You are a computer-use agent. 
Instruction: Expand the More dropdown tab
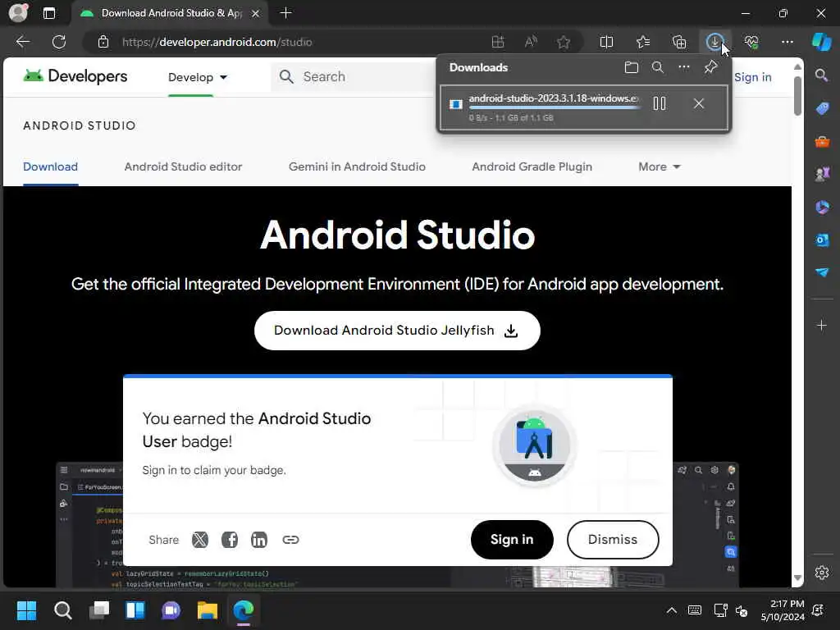pyautogui.click(x=659, y=167)
